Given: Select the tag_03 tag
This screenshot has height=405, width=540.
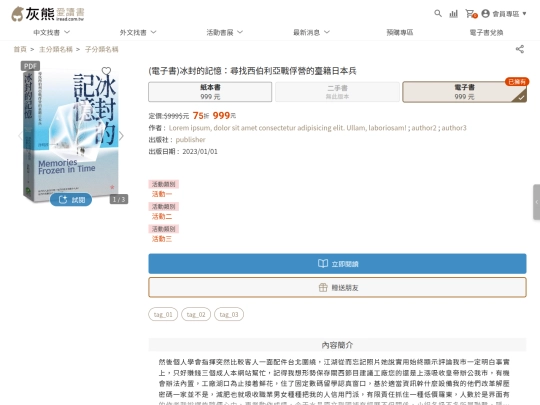Looking at the screenshot, I should (x=229, y=314).
